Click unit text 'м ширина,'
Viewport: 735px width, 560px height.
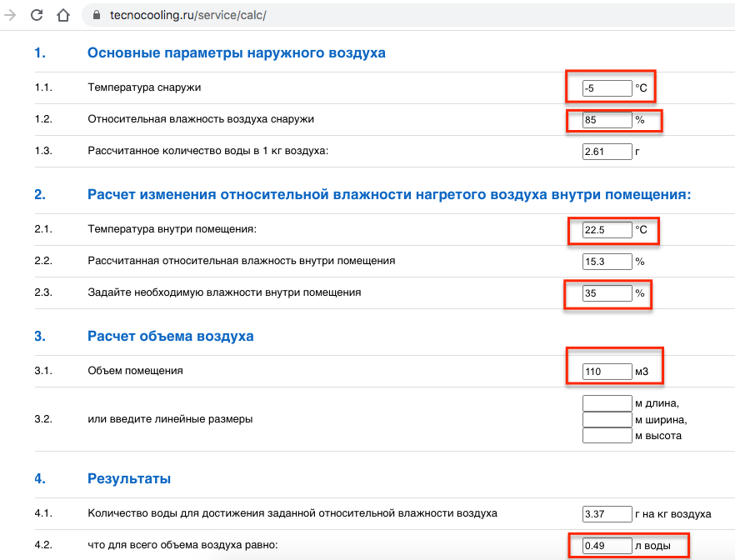pos(661,420)
